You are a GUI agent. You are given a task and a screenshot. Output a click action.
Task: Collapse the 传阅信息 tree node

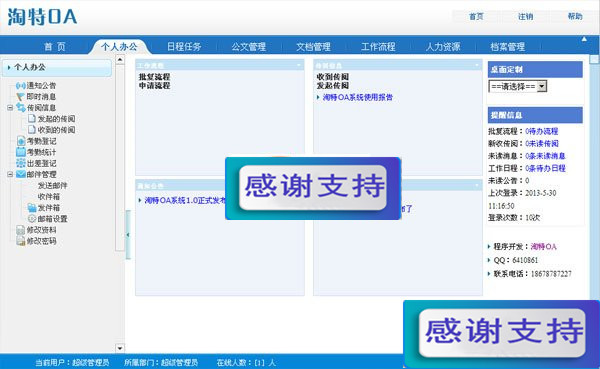pyautogui.click(x=10, y=108)
